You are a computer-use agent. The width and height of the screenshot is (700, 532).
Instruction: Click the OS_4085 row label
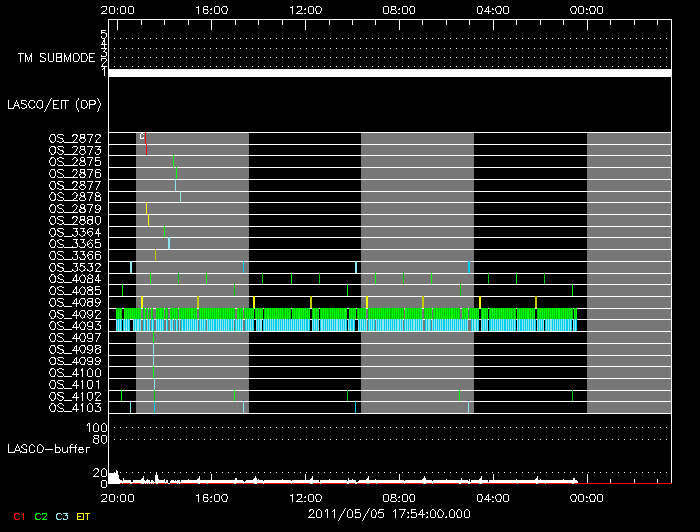(x=75, y=291)
